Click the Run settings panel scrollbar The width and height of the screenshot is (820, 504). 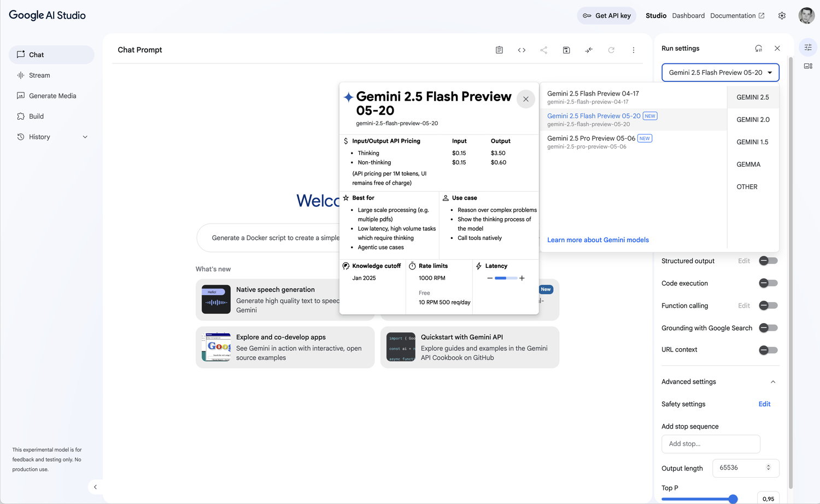[x=790, y=272]
